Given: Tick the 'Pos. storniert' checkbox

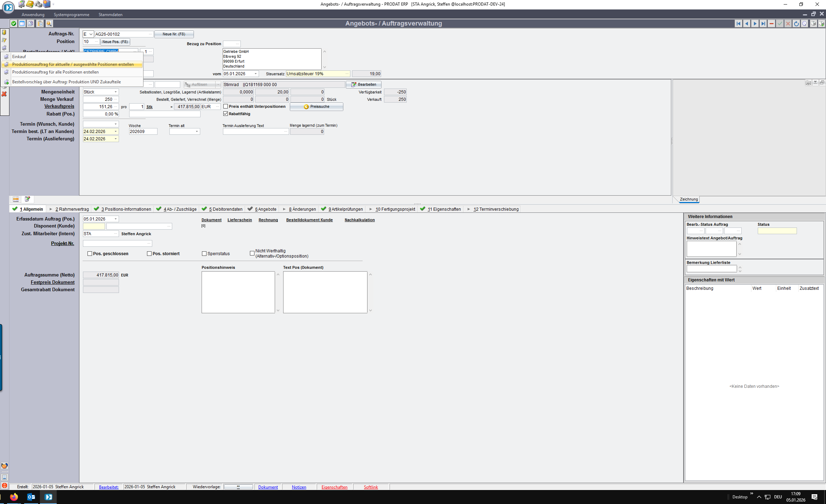Looking at the screenshot, I should 149,254.
